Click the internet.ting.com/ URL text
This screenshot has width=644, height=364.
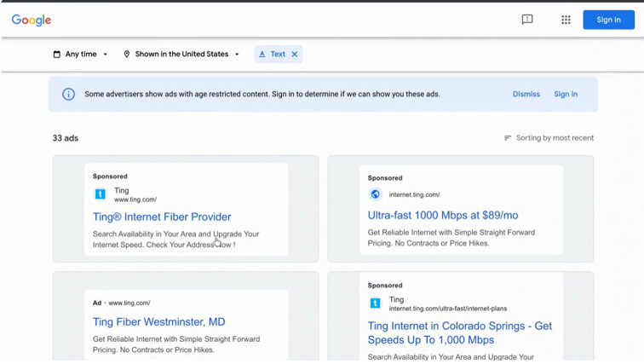(414, 194)
